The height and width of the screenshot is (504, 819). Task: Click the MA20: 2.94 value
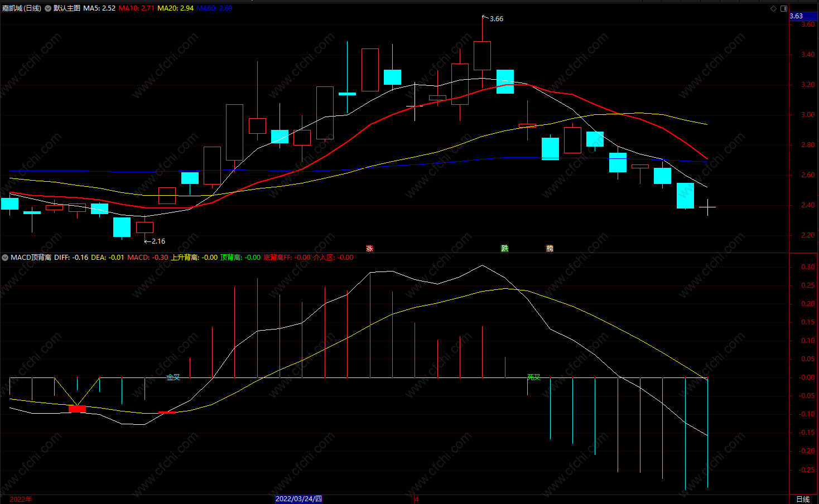coord(176,8)
